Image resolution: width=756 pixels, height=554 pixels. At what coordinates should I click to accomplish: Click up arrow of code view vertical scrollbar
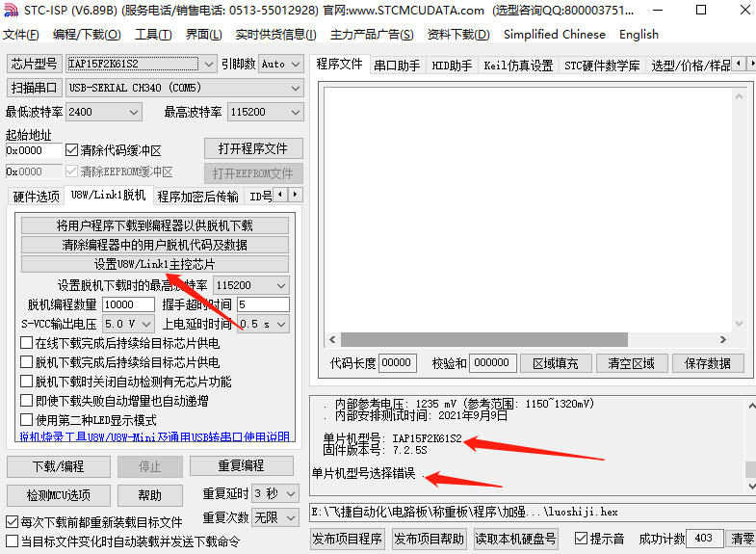click(739, 96)
